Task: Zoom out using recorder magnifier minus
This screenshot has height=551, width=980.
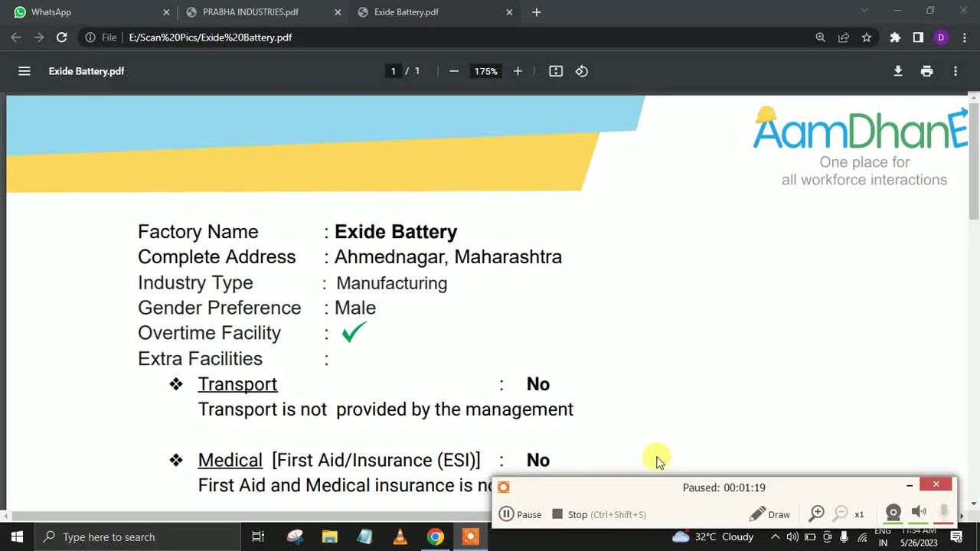Action: pyautogui.click(x=841, y=514)
